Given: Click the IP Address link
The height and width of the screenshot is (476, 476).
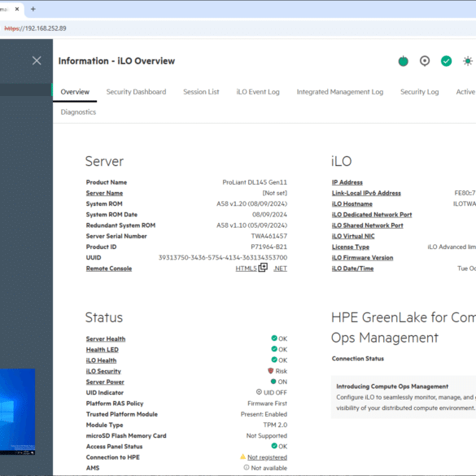Looking at the screenshot, I should pos(347,182).
